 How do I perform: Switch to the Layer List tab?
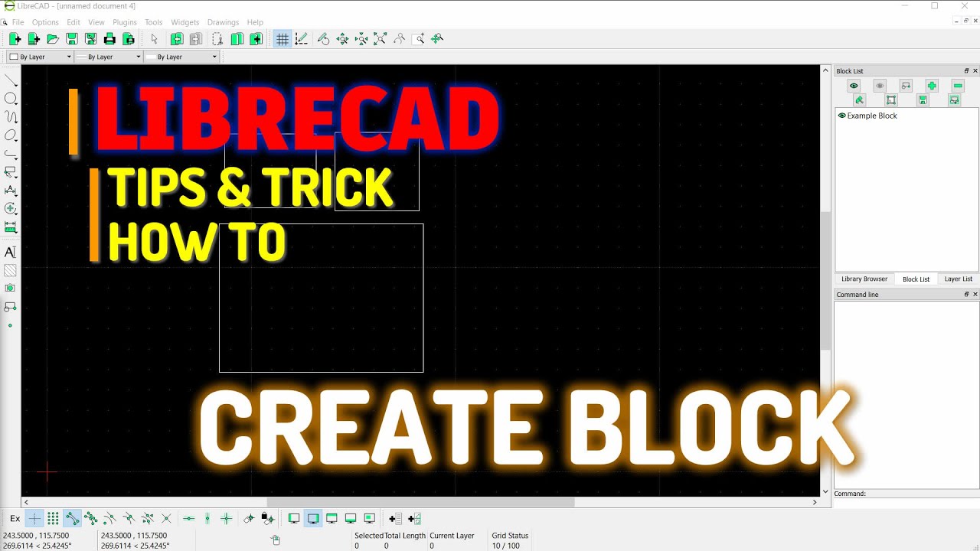click(958, 279)
